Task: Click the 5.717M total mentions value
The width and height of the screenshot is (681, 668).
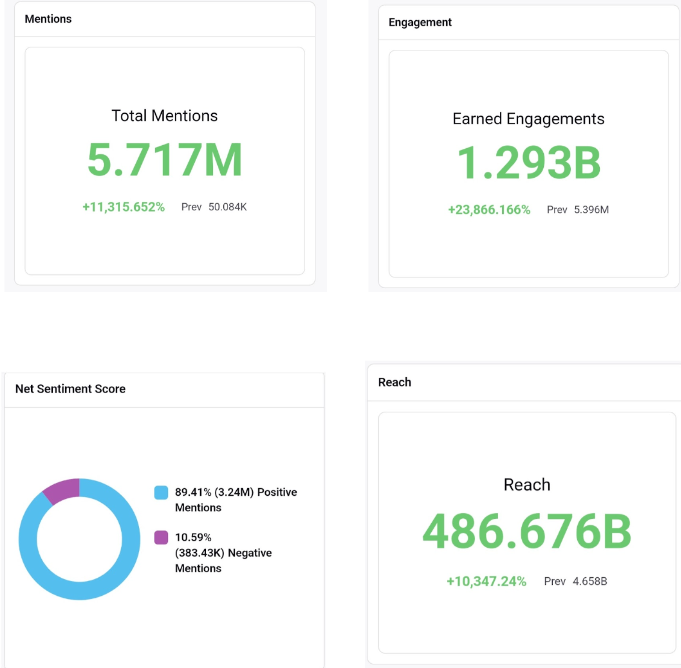Action: [x=164, y=160]
